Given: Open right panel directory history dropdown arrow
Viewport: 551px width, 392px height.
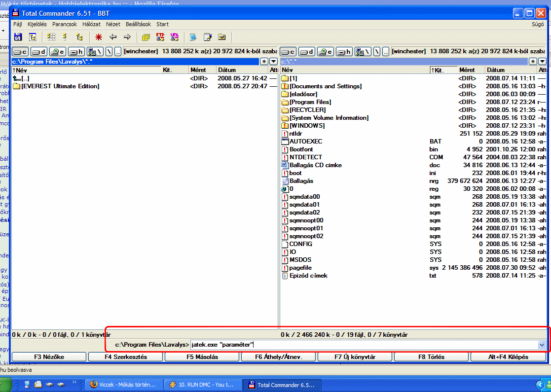Looking at the screenshot, I should click(542, 62).
